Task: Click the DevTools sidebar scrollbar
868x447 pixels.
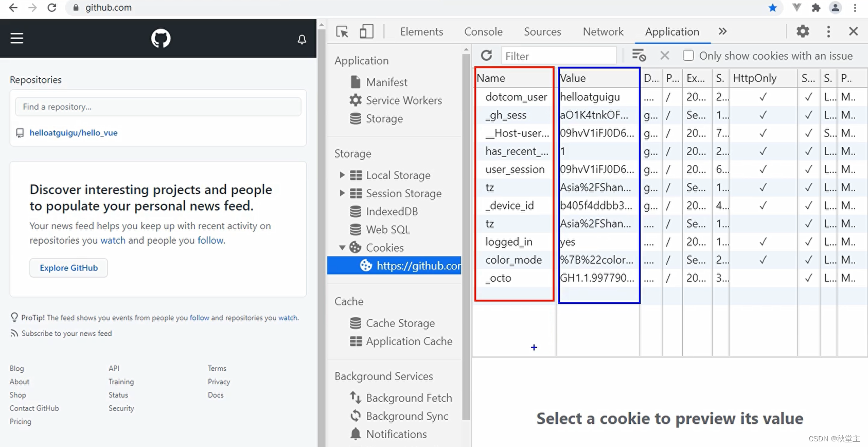Action: pyautogui.click(x=466, y=237)
